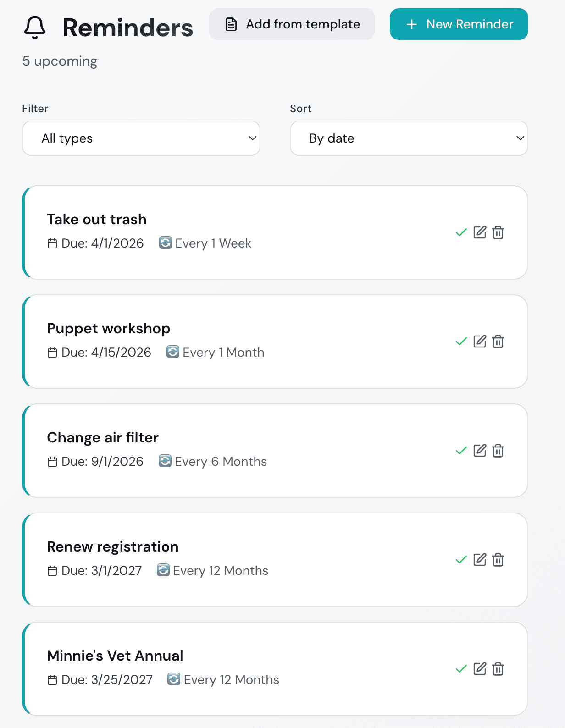Mark Change air filter as complete
Screen dimensions: 565x728
point(461,451)
